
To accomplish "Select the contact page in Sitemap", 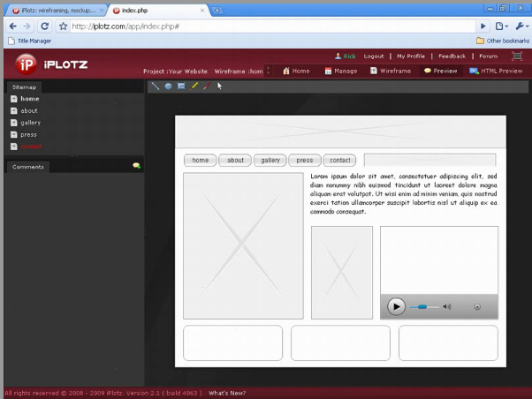I will (31, 147).
